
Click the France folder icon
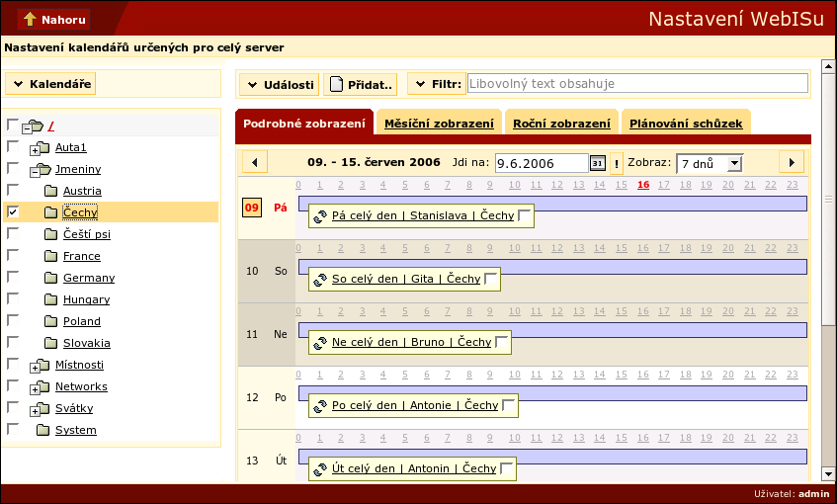pos(50,256)
